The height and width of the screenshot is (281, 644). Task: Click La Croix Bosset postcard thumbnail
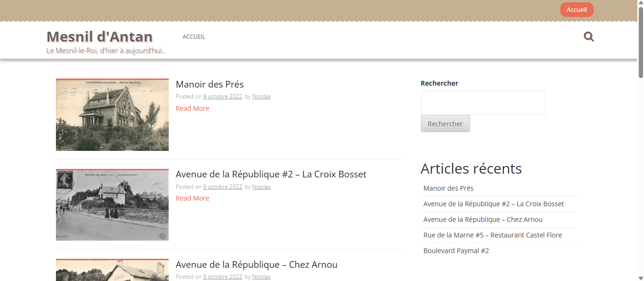click(112, 204)
